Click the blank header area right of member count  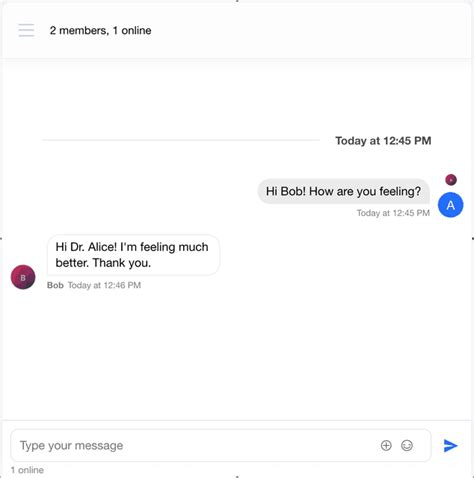click(x=310, y=31)
